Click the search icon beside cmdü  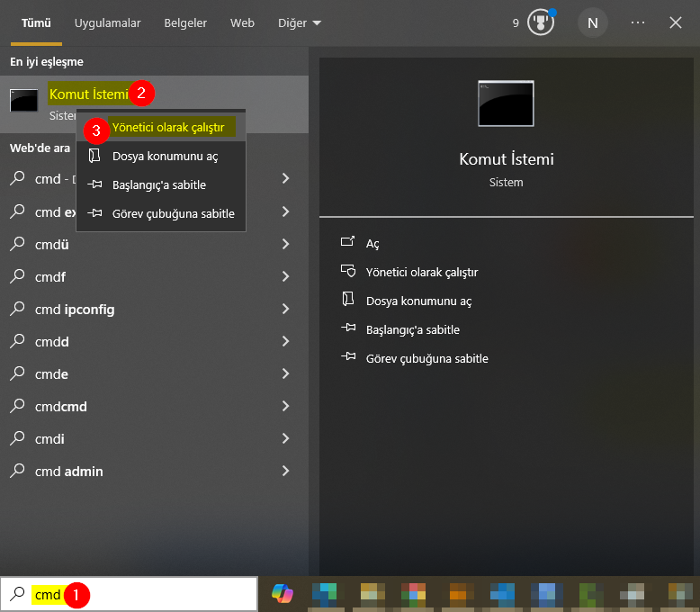click(17, 244)
